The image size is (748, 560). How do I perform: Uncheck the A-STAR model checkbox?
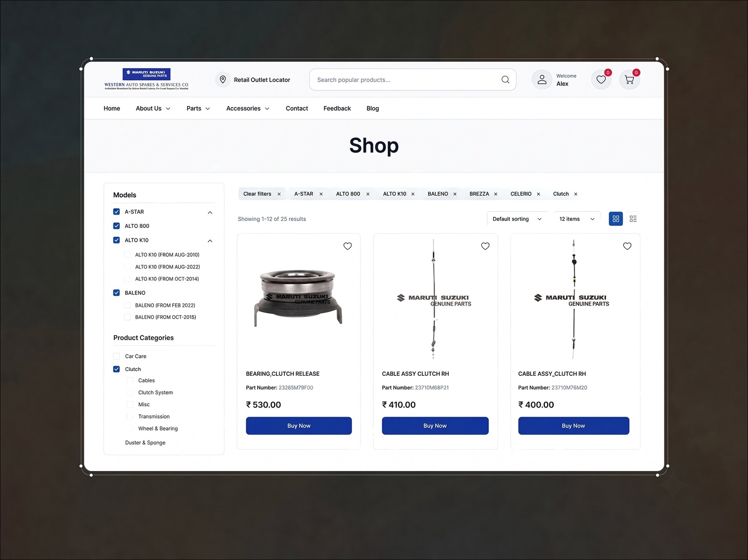[x=116, y=212]
